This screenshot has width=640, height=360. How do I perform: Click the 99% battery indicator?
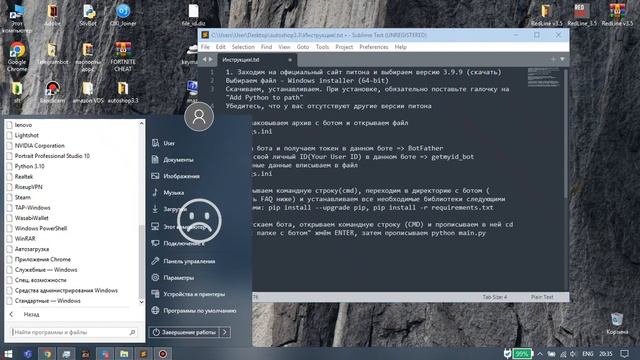coord(522,354)
